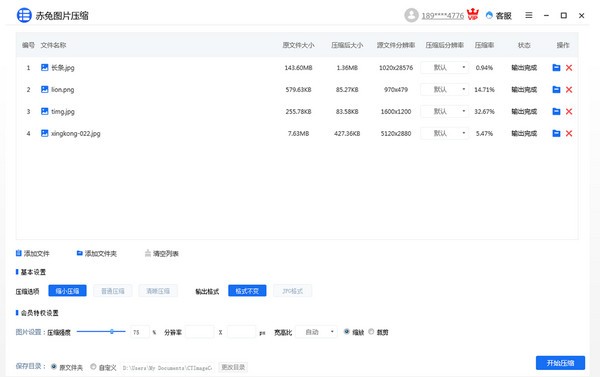
Task: Click 更改目录 to change directory
Action: [x=233, y=367]
